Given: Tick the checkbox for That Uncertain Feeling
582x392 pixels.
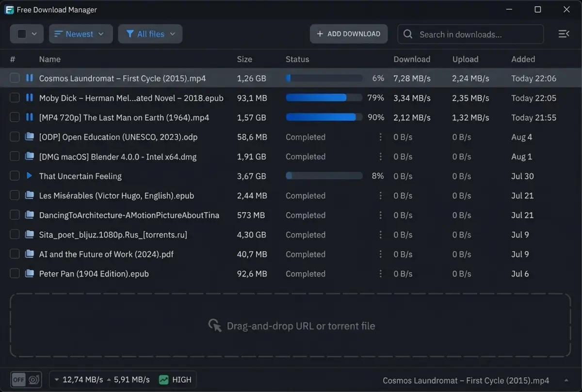Looking at the screenshot, I should [15, 176].
